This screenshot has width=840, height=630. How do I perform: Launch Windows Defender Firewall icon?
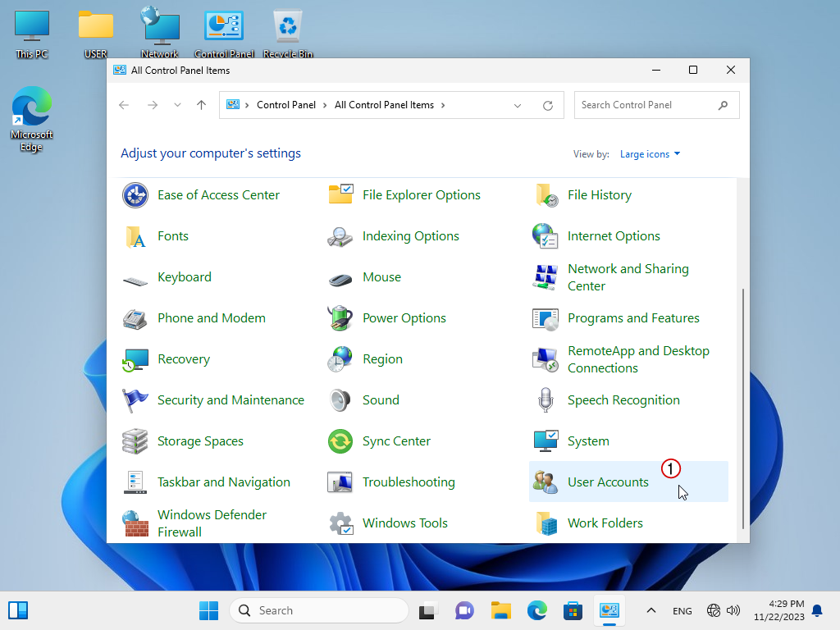point(135,523)
